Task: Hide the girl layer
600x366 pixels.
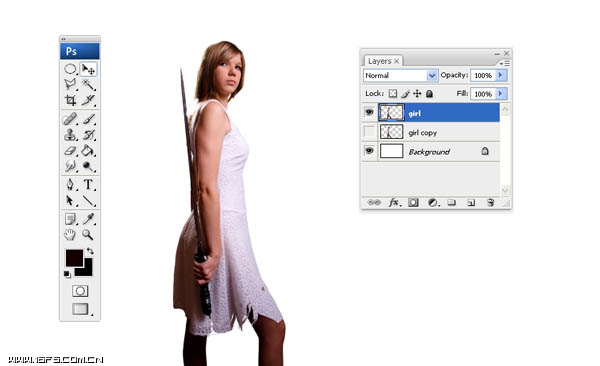Action: pos(369,112)
